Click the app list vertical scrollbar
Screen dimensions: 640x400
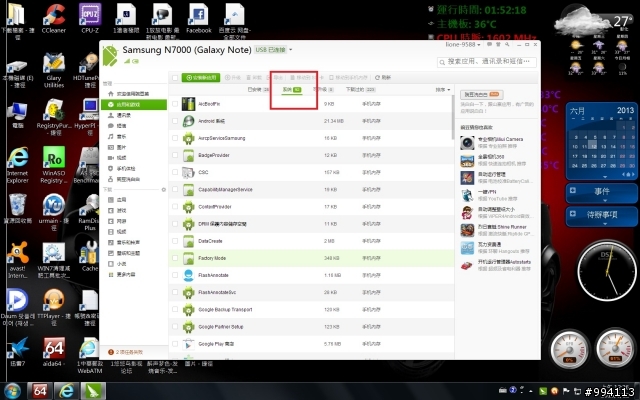pos(452,118)
